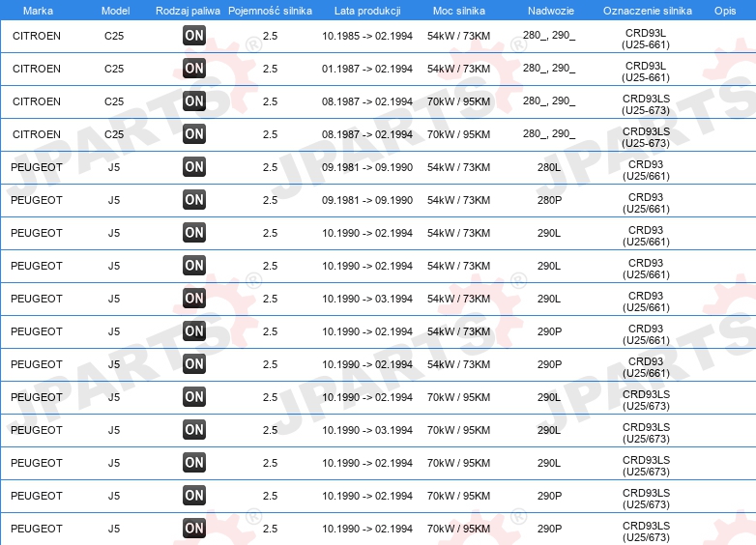Click the ON icon for CITROEN C25 01.1987
This screenshot has height=545, width=756.
tap(194, 68)
